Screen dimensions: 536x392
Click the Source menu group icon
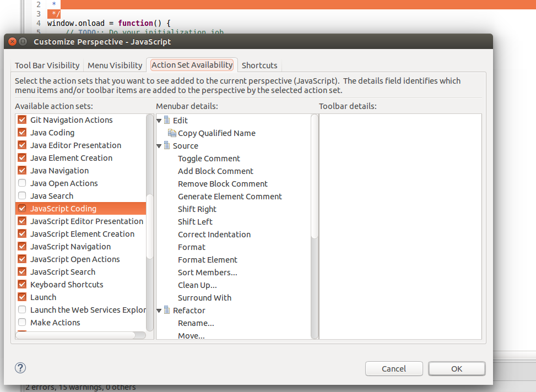[167, 146]
